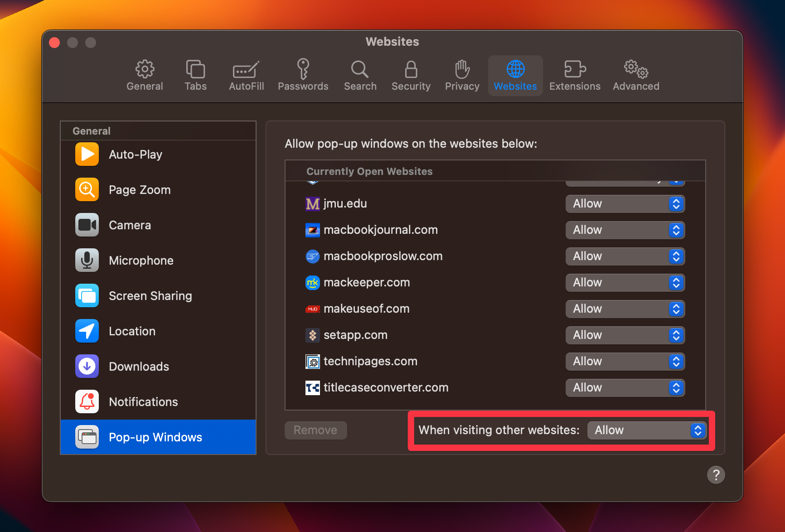Image resolution: width=785 pixels, height=532 pixels.
Task: Open the mackeeper.com site favicon
Action: (x=313, y=282)
